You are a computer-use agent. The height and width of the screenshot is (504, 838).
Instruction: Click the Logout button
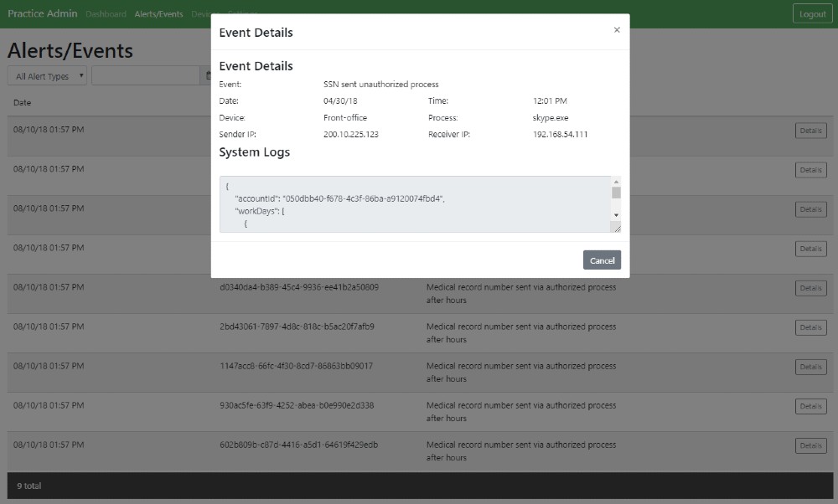pos(811,13)
